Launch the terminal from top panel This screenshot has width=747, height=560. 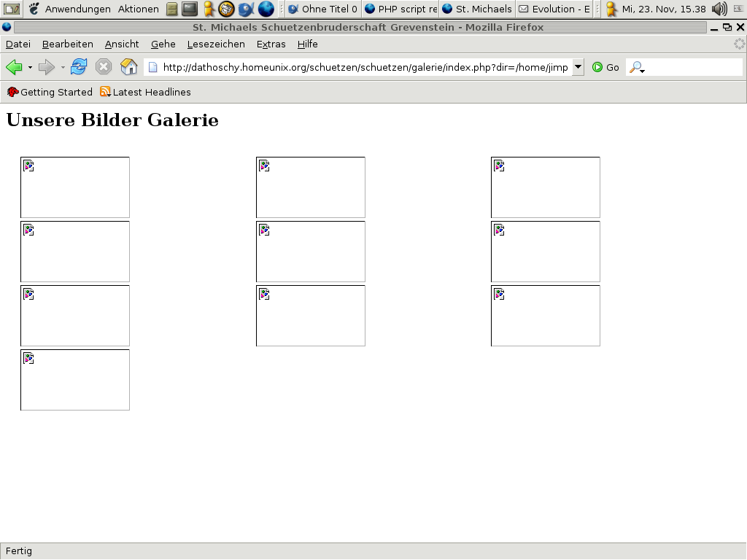tap(190, 9)
